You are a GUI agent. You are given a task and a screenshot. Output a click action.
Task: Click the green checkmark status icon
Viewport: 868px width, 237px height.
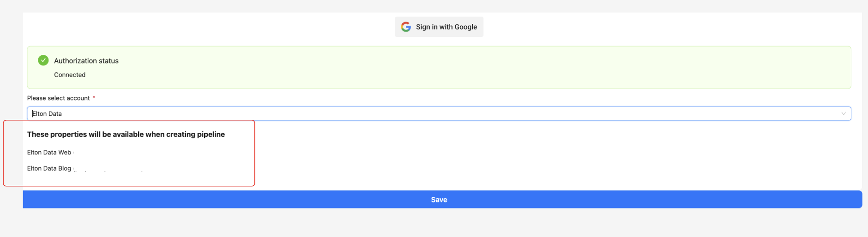43,60
